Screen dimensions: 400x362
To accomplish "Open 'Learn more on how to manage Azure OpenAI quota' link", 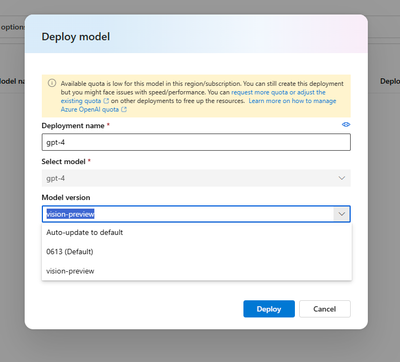I will click(198, 105).
